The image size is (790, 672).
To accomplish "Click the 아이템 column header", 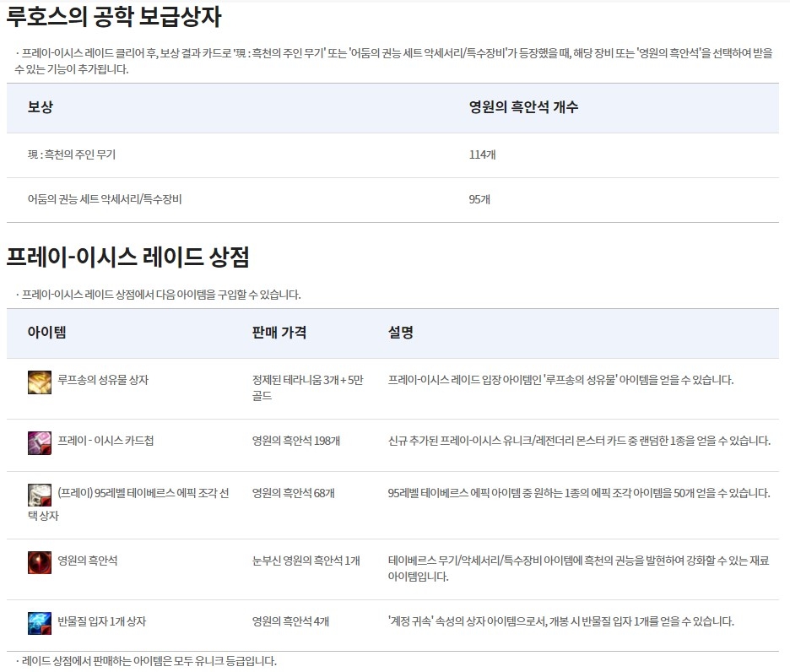I will pyautogui.click(x=40, y=333).
